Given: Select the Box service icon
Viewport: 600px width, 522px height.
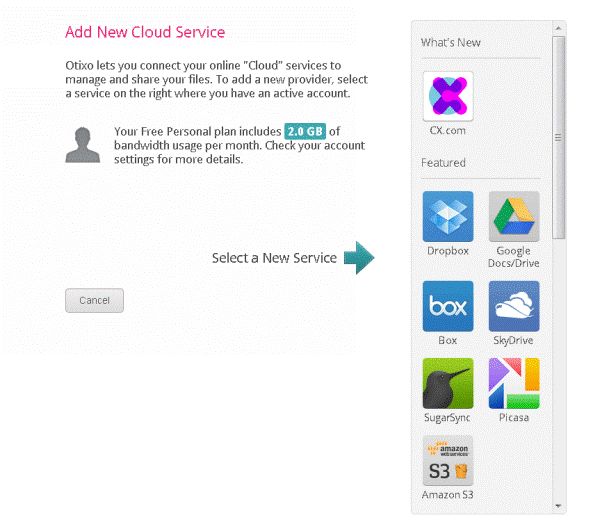Looking at the screenshot, I should 448,306.
